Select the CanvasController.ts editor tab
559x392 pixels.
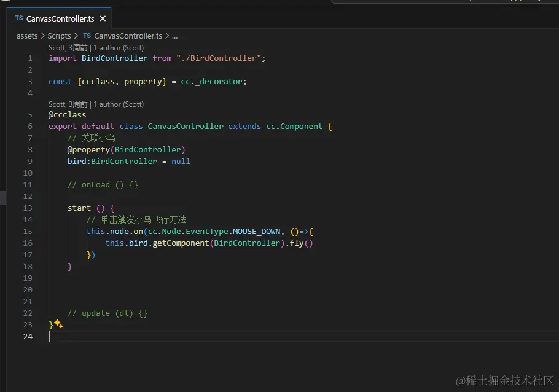pyautogui.click(x=59, y=18)
